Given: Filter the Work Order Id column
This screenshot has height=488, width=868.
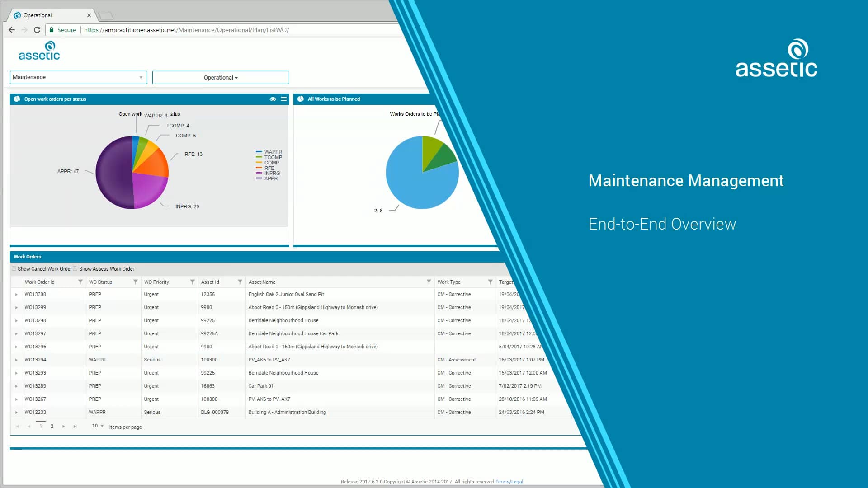Looking at the screenshot, I should pos(80,282).
